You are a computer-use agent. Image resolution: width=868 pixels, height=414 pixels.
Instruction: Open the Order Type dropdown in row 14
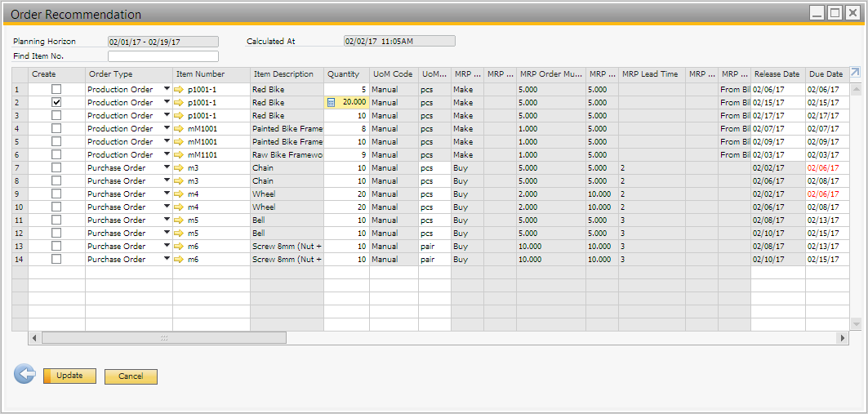pos(167,259)
